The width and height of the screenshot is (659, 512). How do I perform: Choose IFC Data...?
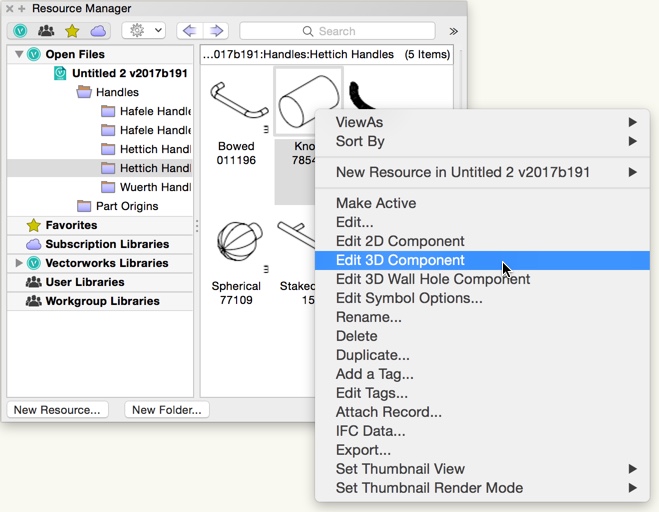click(482, 431)
